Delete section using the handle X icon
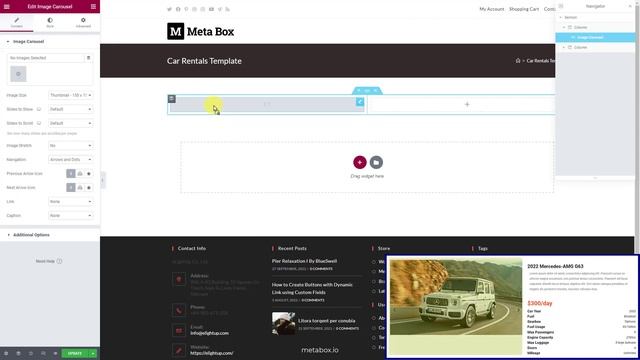 [376, 90]
